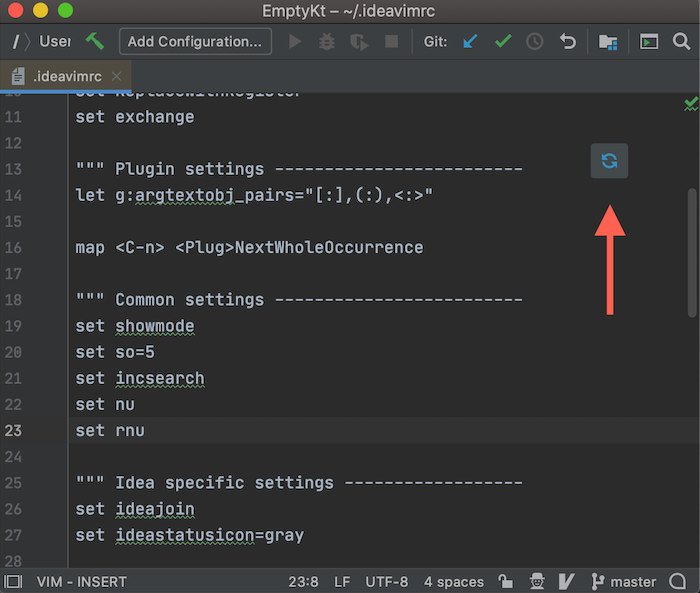Open the master git branch dropdown
The image size is (700, 593).
(624, 582)
